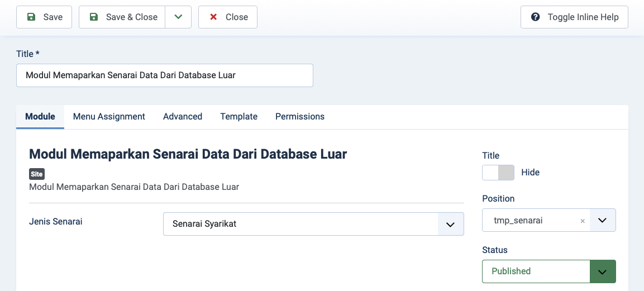Image resolution: width=644 pixels, height=291 pixels.
Task: Click the Site badge under the module heading
Action: click(x=36, y=174)
